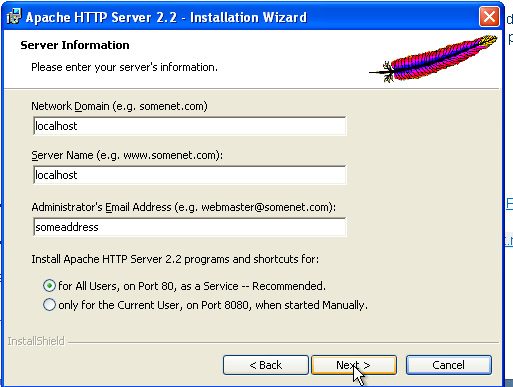
Task: Go back with the '< Back' button
Action: [266, 365]
